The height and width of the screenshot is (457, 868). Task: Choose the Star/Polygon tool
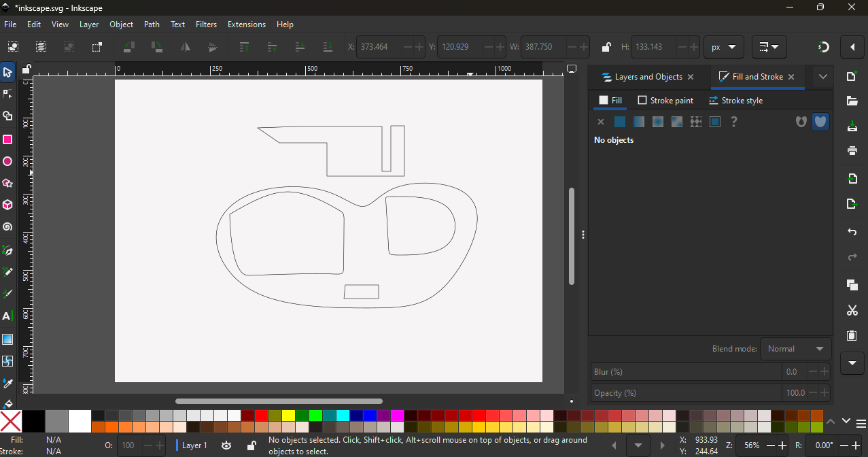coord(7,184)
